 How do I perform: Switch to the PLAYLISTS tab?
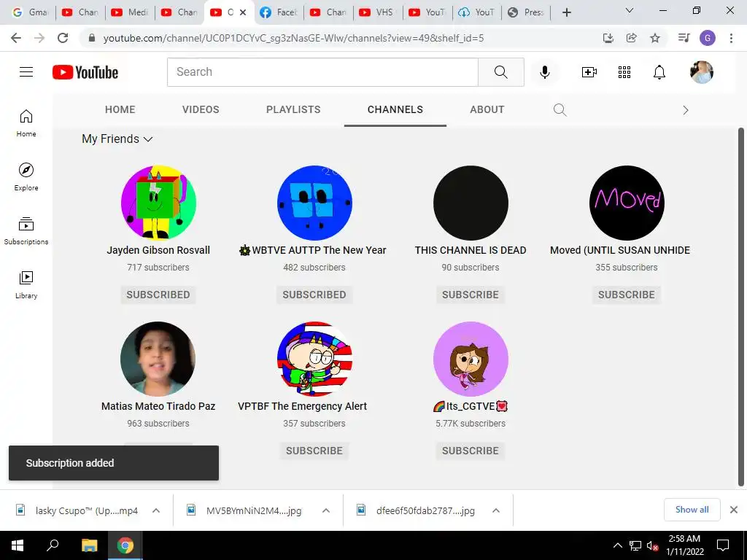pos(293,109)
